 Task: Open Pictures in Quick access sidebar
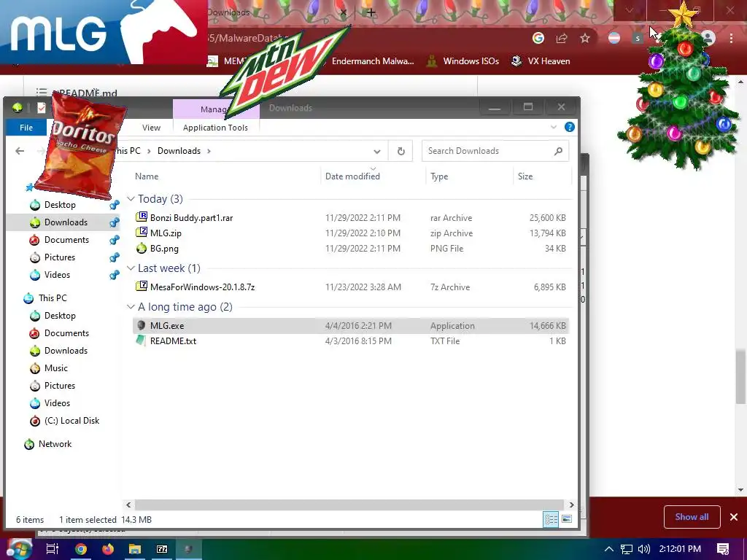click(60, 257)
